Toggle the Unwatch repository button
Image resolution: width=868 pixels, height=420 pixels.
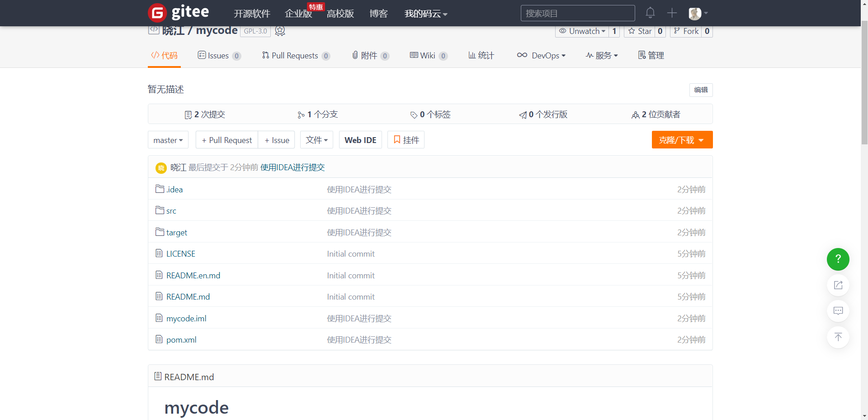(x=582, y=31)
